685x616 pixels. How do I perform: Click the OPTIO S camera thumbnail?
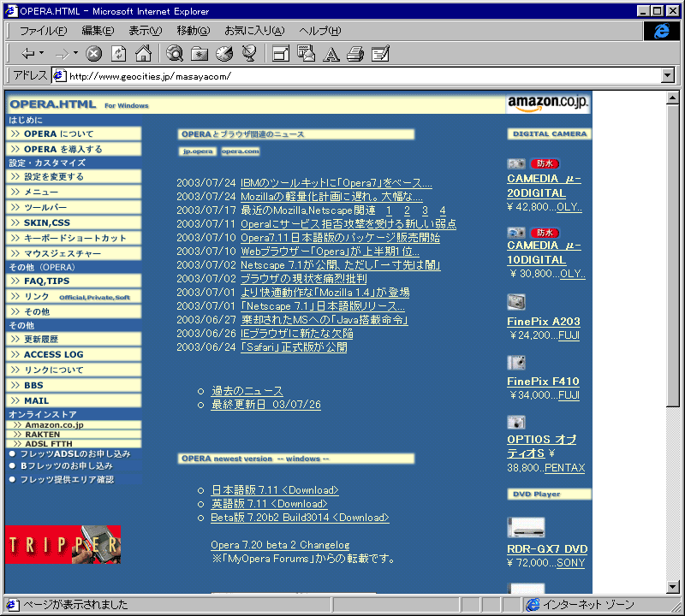point(516,422)
